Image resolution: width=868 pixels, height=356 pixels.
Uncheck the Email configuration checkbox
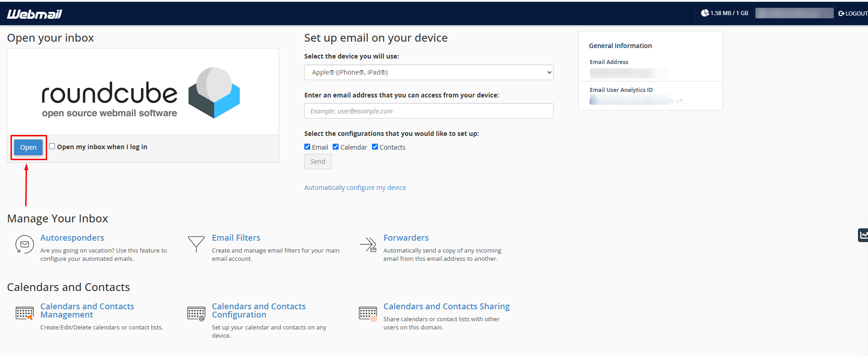coord(307,147)
